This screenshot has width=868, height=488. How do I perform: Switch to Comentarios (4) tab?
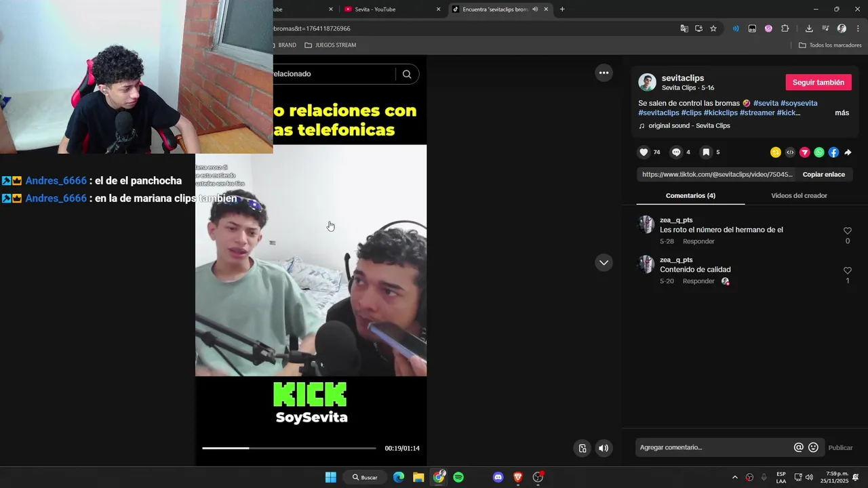(690, 195)
